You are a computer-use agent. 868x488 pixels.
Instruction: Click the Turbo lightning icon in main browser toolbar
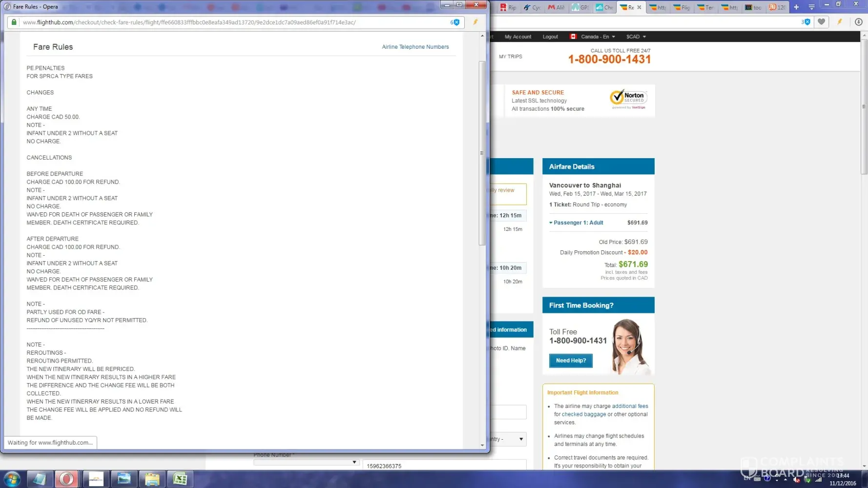[840, 22]
